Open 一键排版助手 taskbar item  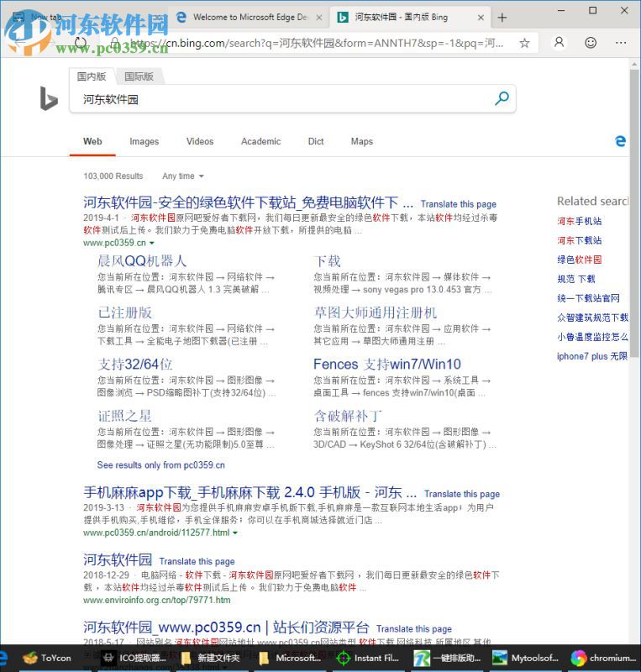447,658
